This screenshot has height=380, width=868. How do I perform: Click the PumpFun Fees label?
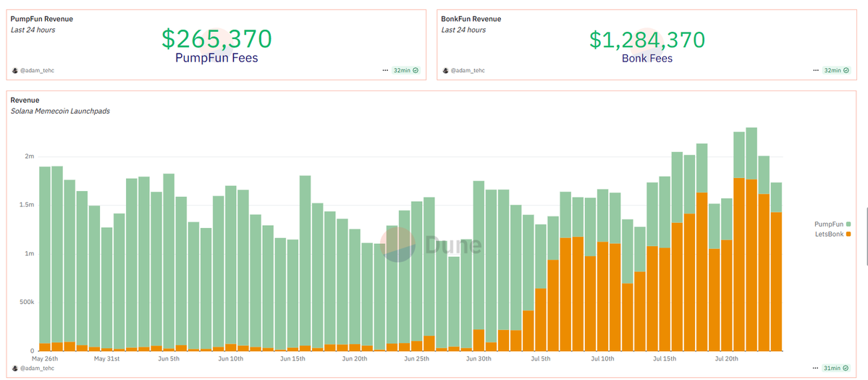point(216,57)
